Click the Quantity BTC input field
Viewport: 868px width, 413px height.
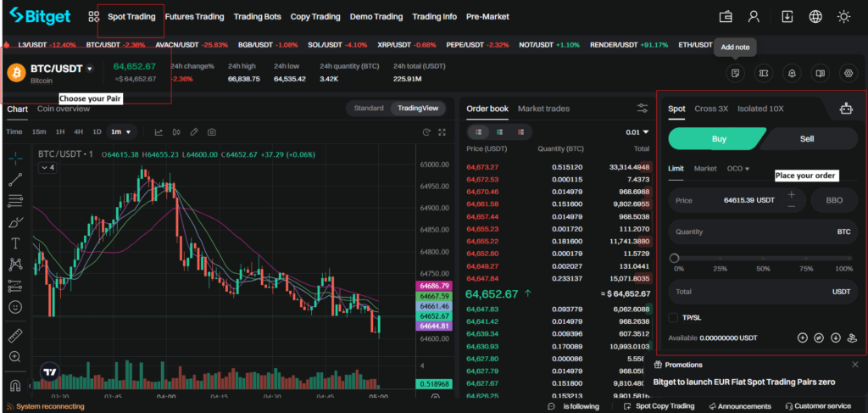tap(763, 232)
